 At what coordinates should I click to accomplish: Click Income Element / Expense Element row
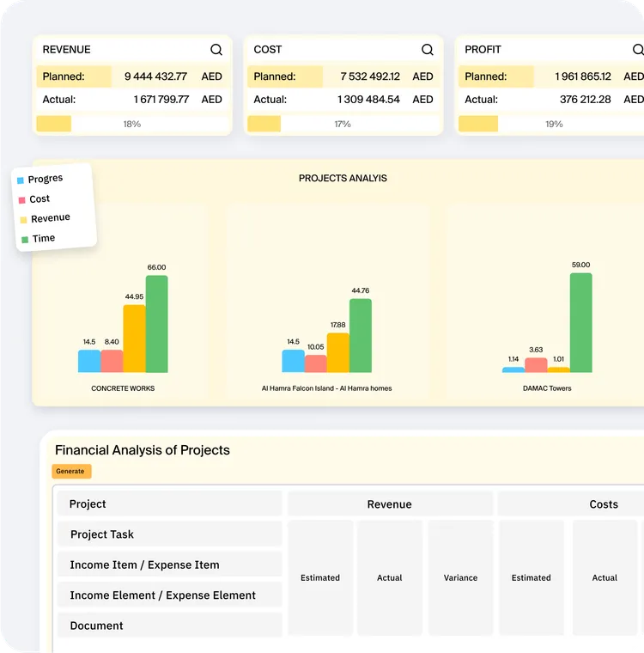click(170, 595)
